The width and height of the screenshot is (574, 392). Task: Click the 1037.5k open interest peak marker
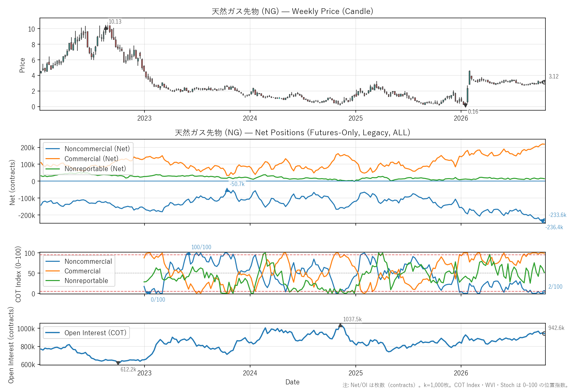[x=340, y=325]
